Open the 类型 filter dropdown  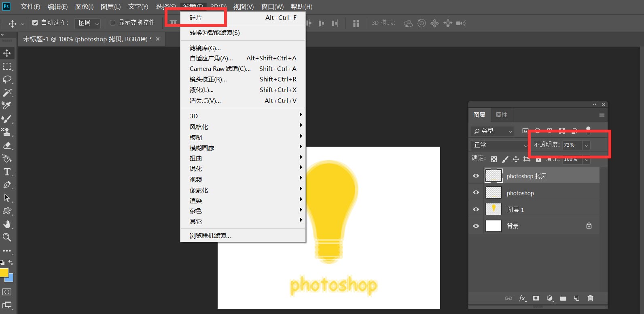[492, 131]
